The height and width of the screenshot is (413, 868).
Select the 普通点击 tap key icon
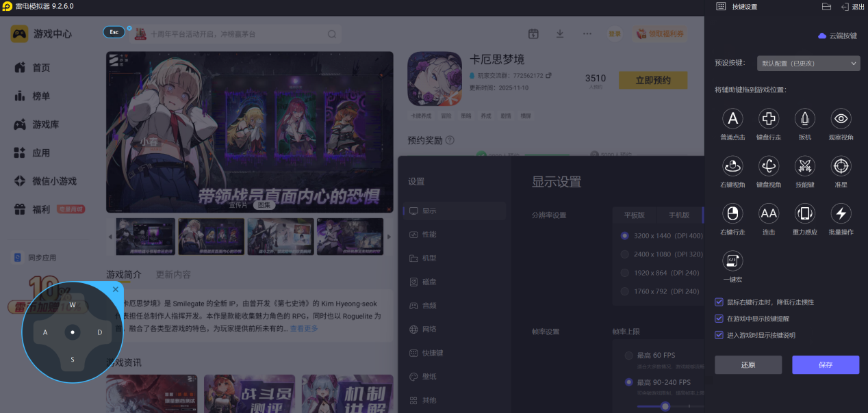732,119
